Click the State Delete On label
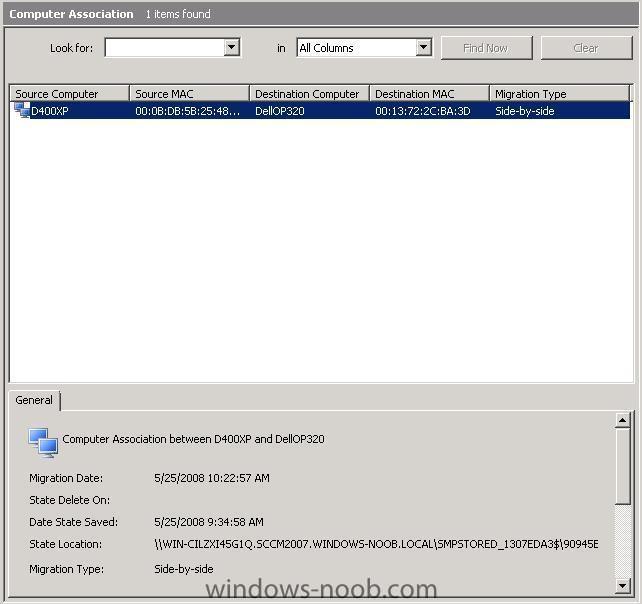Screen dimensions: 642x604 point(70,500)
